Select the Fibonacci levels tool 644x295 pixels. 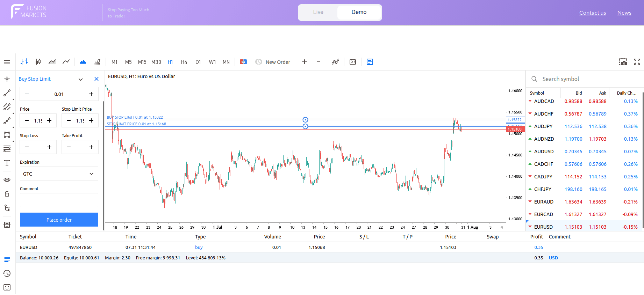coord(7,149)
